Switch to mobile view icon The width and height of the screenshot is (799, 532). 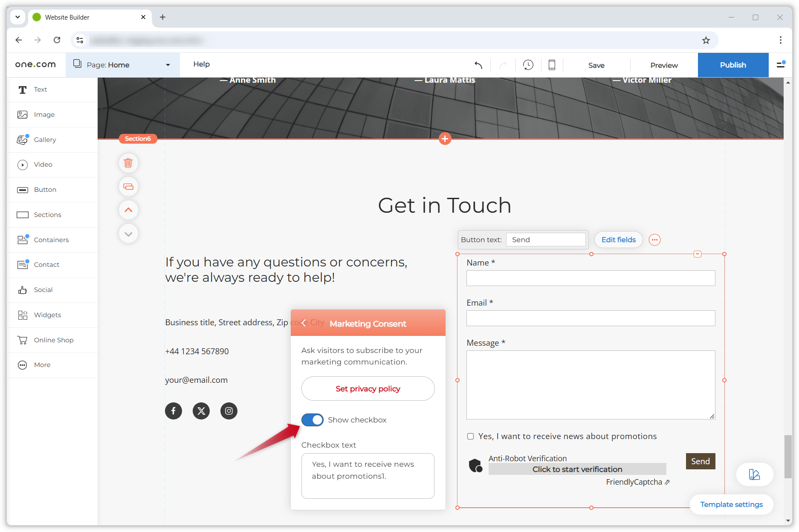tap(552, 65)
